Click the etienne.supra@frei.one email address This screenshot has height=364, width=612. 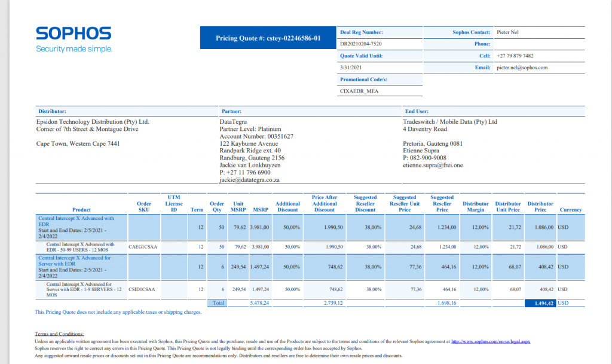pyautogui.click(x=434, y=165)
